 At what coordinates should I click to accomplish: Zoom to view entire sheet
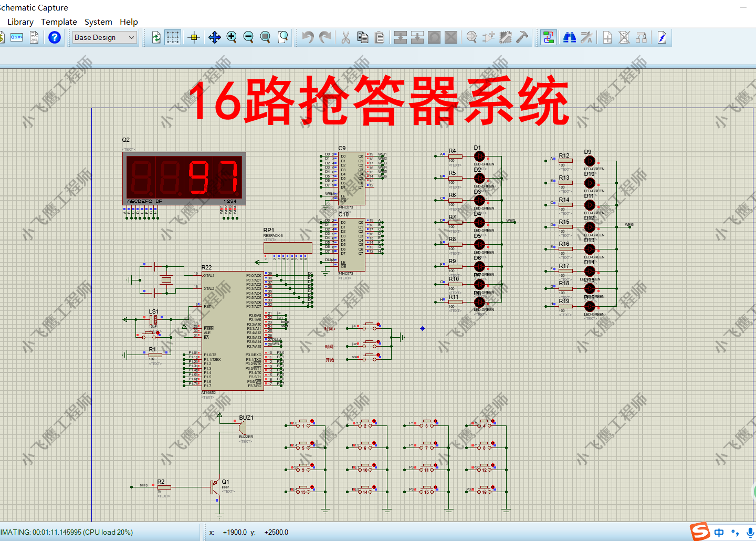265,37
